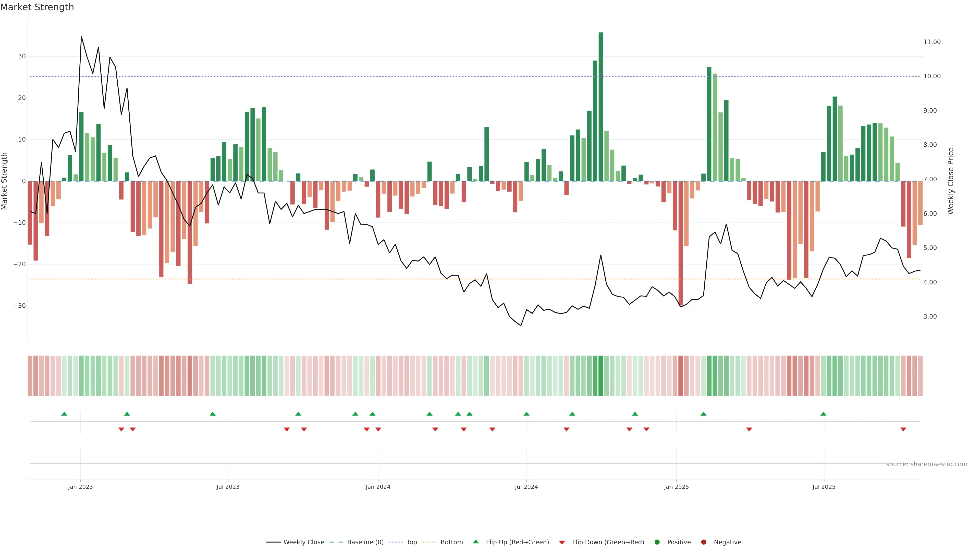Screen dimensions: 980x551
Task: Click the Flip Down red triangle legend icon
Action: [562, 543]
